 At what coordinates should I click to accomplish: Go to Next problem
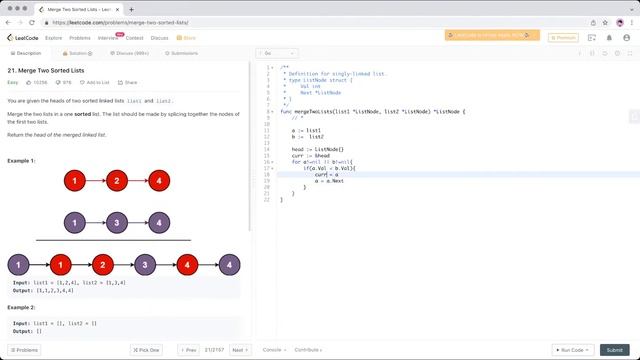tap(240, 350)
